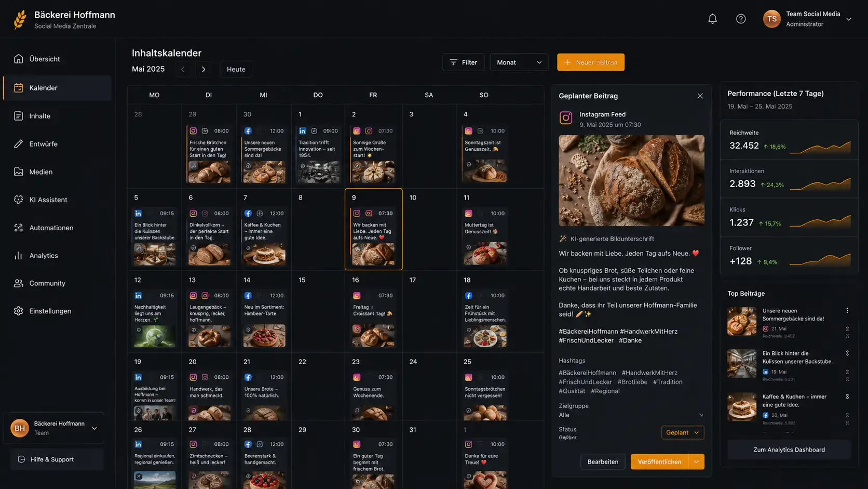Go to next month with right chevron
Viewport: 868px width, 489px height.
click(x=204, y=69)
